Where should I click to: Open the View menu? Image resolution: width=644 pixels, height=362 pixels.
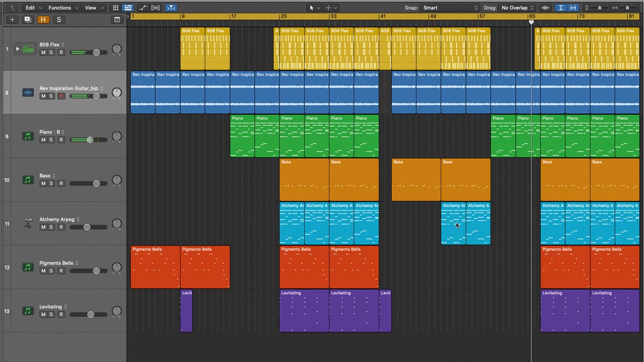[x=91, y=8]
